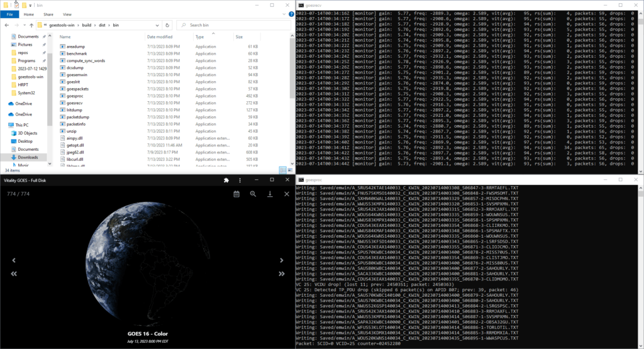
Task: Switch to details view layout icon
Action: (282, 170)
